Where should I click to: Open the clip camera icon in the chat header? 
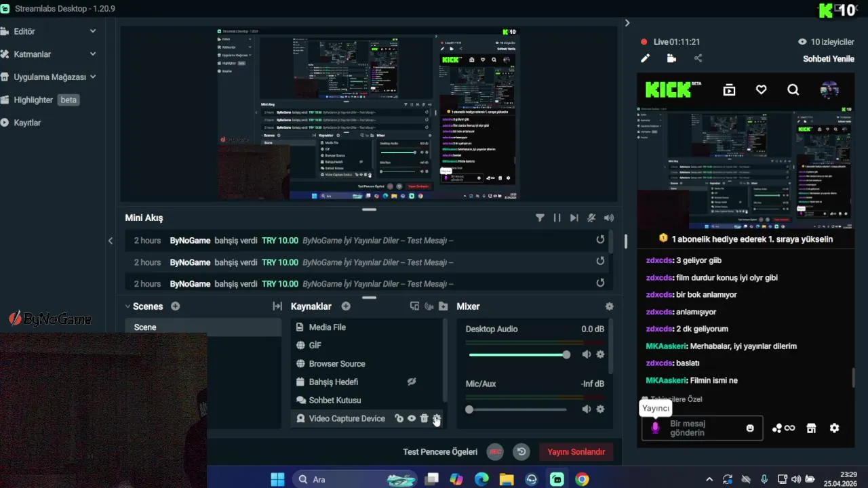tap(671, 59)
